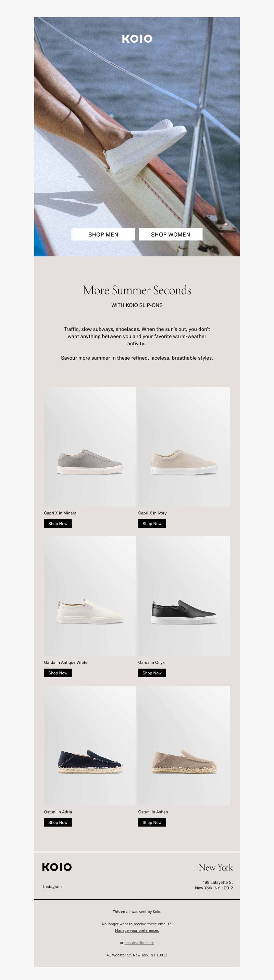The width and height of the screenshot is (274, 980).
Task: Click the SHOP MEN button
Action: click(103, 234)
